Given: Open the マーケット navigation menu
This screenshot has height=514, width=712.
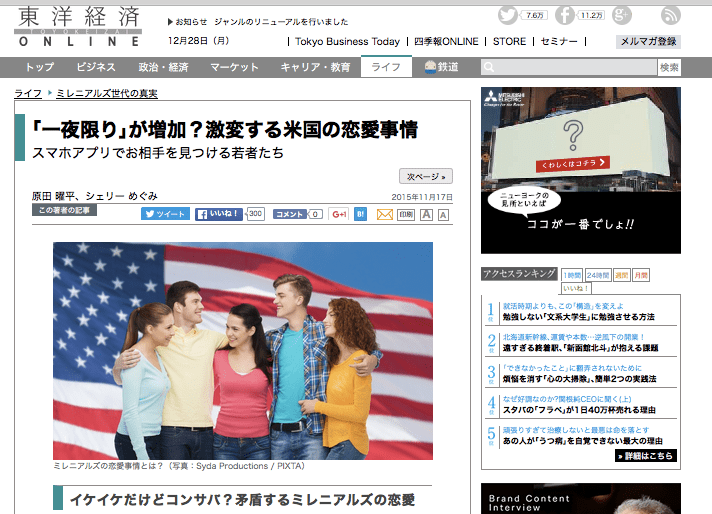Looking at the screenshot, I should pos(234,67).
